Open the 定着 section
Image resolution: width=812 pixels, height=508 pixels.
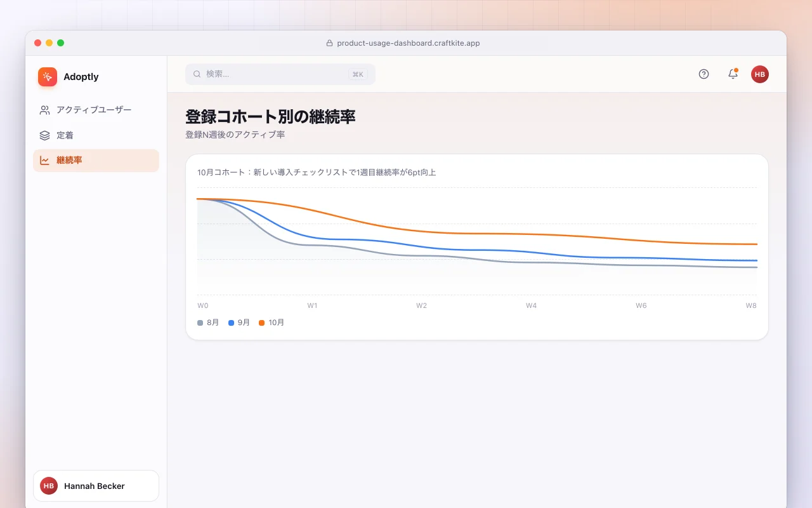click(x=96, y=135)
